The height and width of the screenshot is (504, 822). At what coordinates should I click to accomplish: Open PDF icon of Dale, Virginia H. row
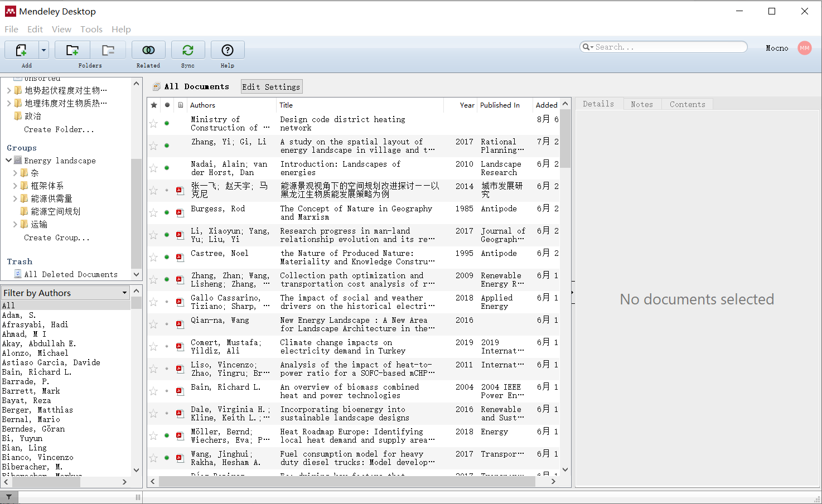point(180,413)
